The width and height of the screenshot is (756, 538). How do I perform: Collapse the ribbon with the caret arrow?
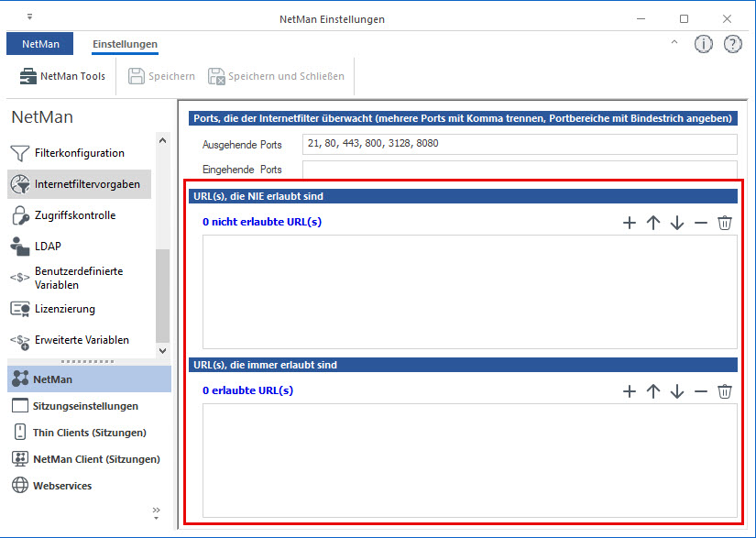pyautogui.click(x=674, y=43)
